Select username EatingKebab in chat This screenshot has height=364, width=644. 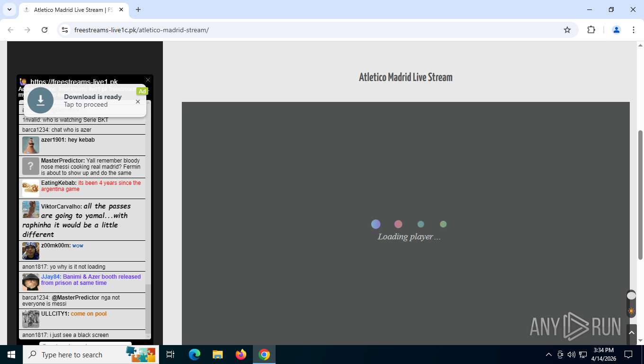click(59, 183)
